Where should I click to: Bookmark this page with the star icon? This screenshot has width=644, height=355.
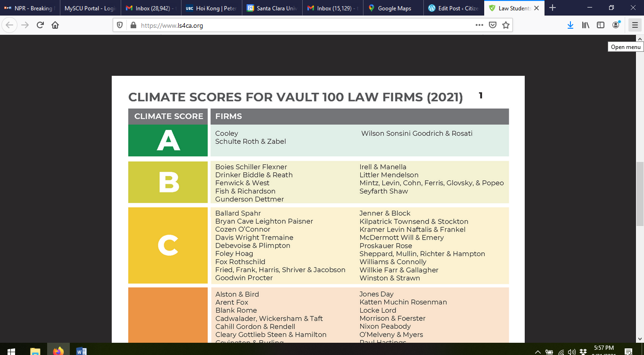click(x=506, y=25)
